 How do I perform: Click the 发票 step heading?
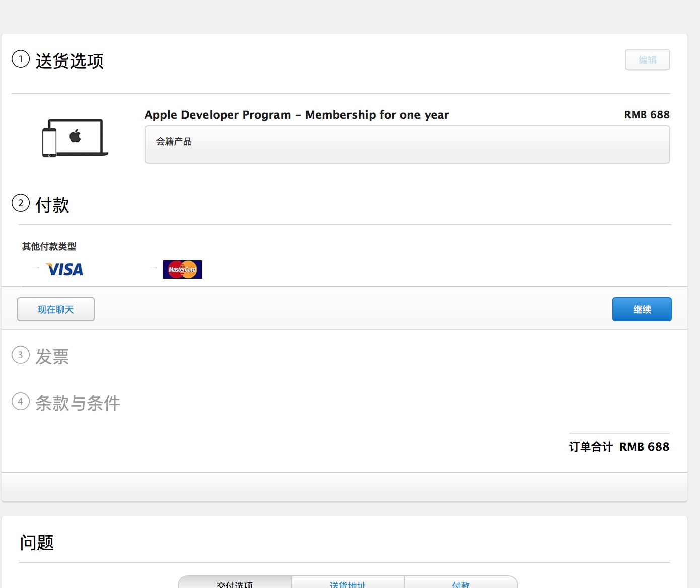pos(52,357)
